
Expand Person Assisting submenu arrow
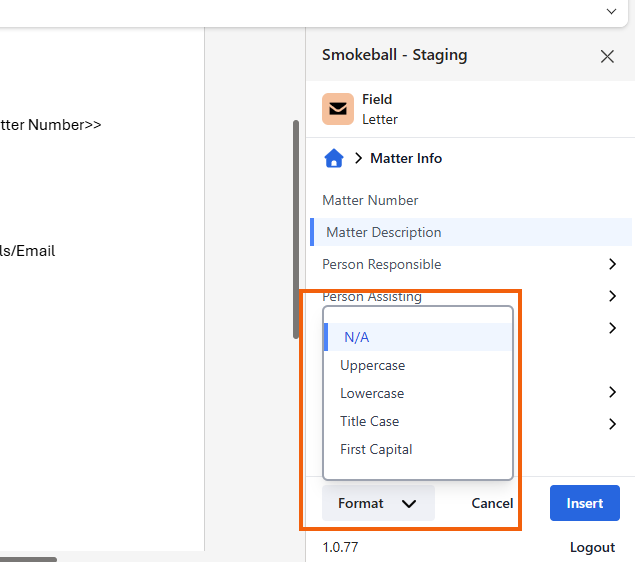coord(612,296)
